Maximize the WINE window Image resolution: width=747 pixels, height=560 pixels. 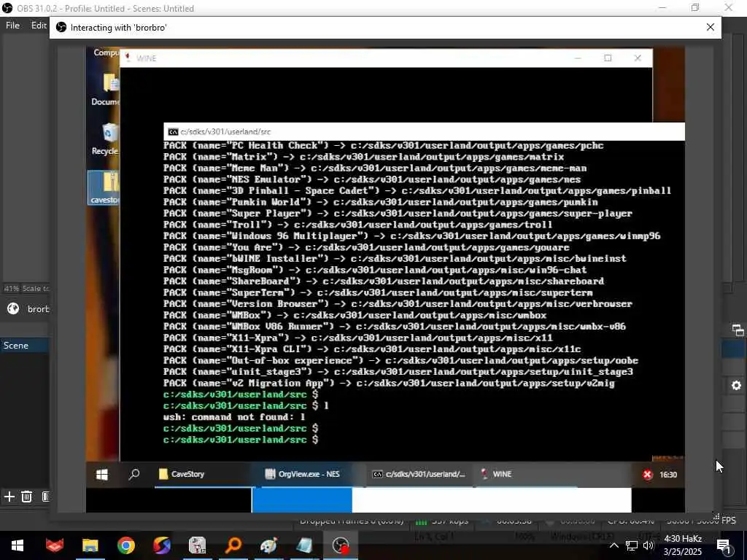click(x=608, y=58)
